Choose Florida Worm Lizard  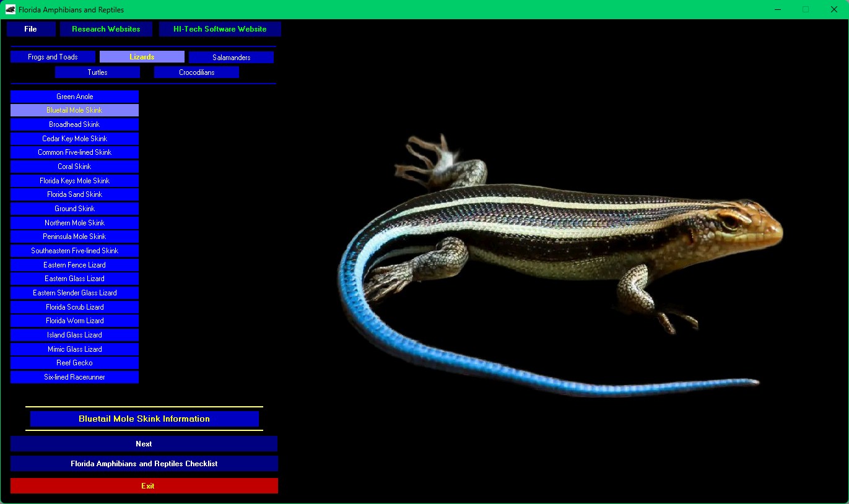click(x=74, y=321)
